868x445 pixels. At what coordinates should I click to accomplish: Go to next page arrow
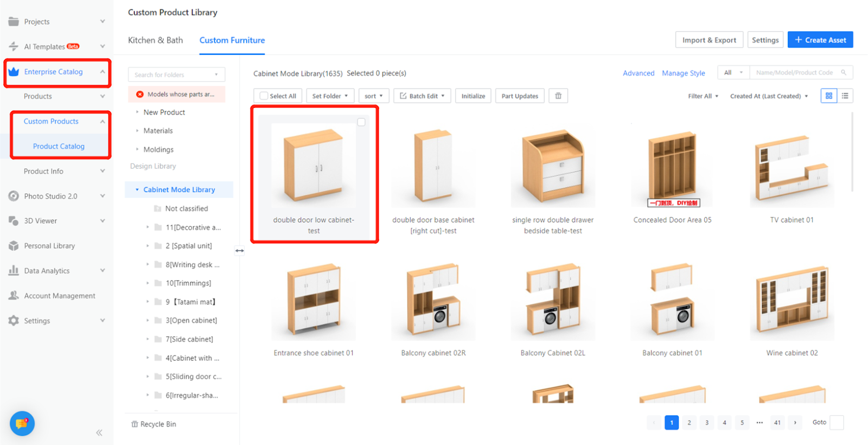pos(795,423)
